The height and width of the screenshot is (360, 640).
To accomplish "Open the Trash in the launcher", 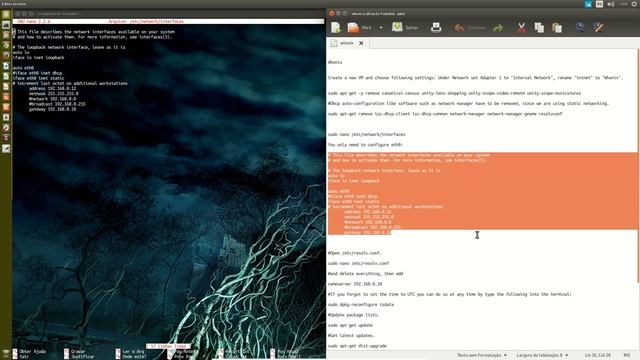I will click(6, 353).
